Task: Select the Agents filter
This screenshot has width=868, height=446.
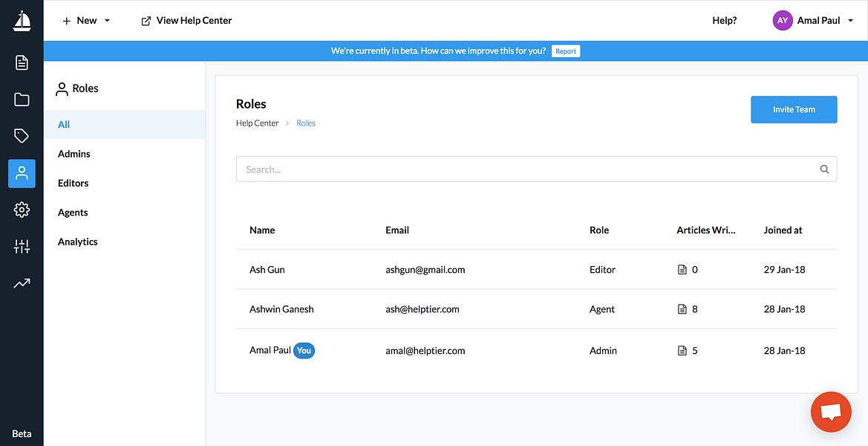Action: 73,213
